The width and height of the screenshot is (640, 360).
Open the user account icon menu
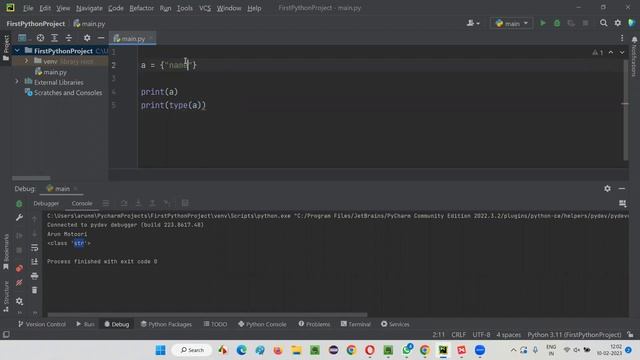click(473, 23)
